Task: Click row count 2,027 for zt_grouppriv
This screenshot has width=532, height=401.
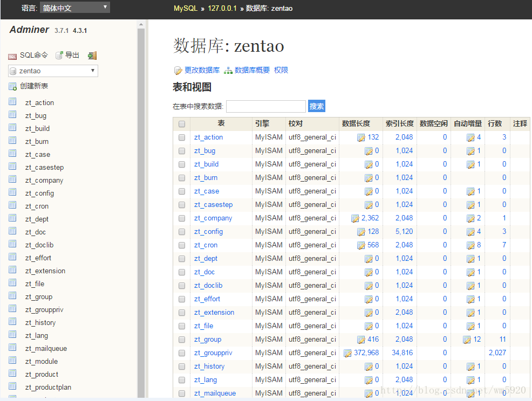Action: 497,353
